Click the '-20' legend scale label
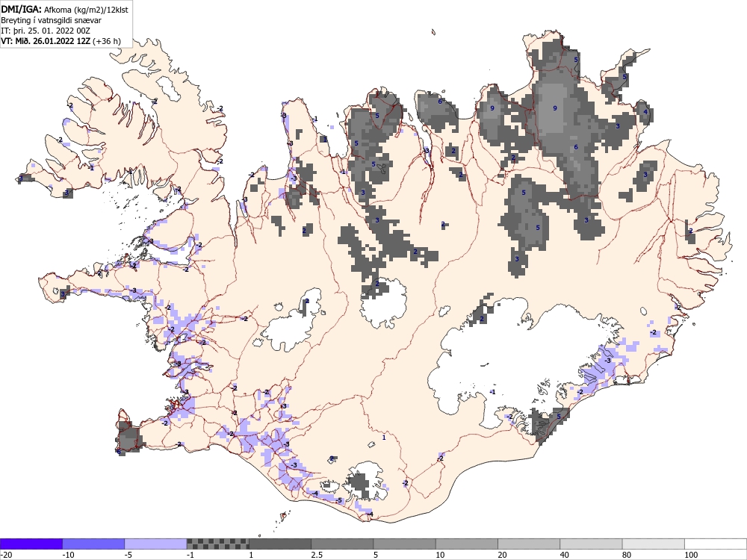The height and width of the screenshot is (560, 747). [x=6, y=555]
